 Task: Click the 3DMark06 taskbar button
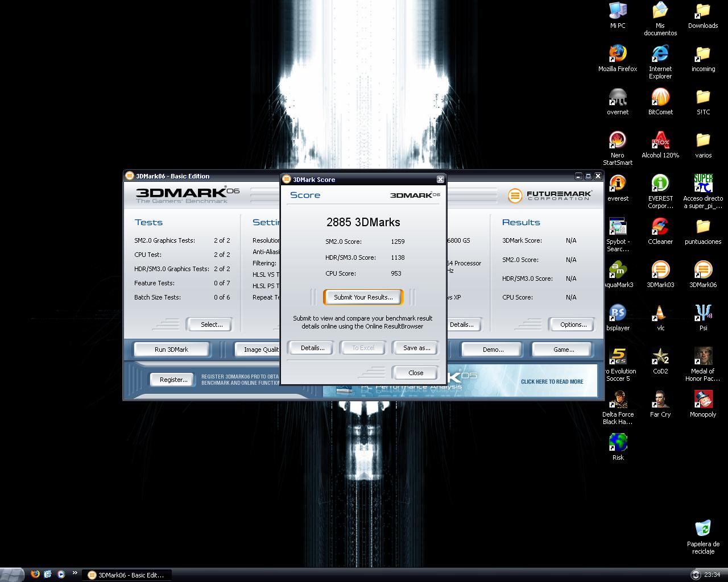pos(126,575)
